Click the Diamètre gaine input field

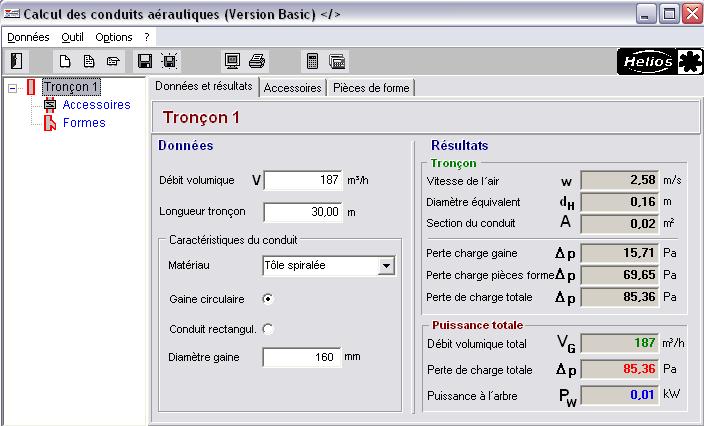pyautogui.click(x=302, y=357)
